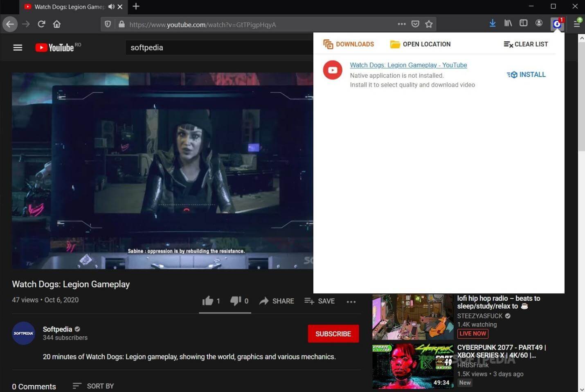Open lofi hip hop radio title
The image size is (585, 392).
pyautogui.click(x=499, y=302)
